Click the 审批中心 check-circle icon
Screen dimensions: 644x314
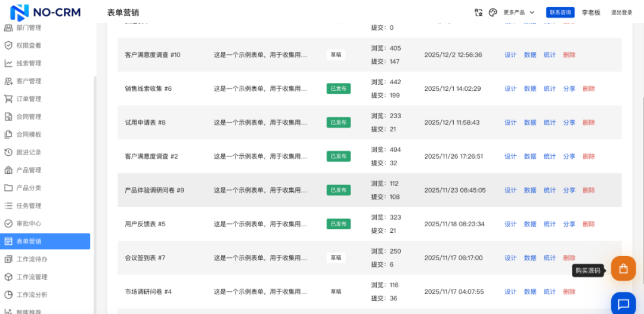[8, 224]
